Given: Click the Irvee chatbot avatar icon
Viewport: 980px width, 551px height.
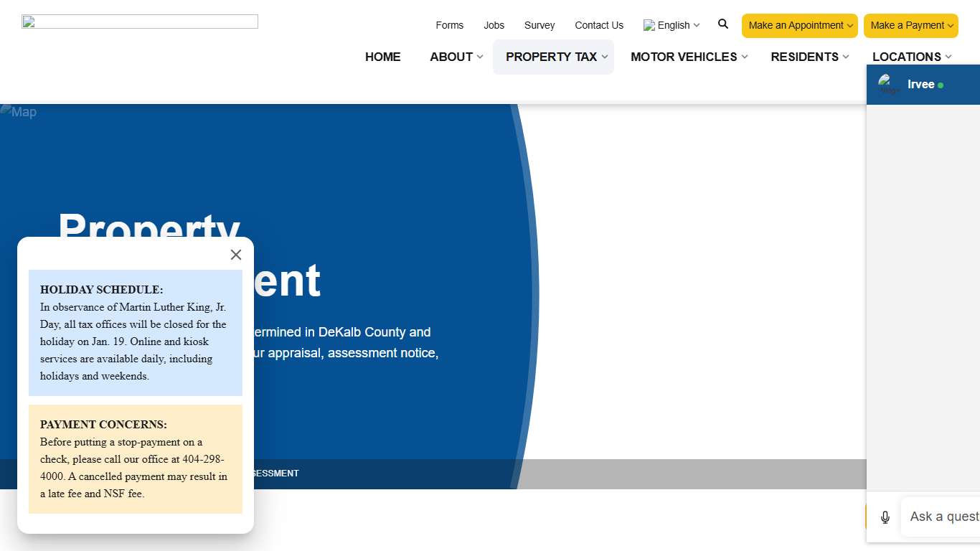Looking at the screenshot, I should coord(887,84).
